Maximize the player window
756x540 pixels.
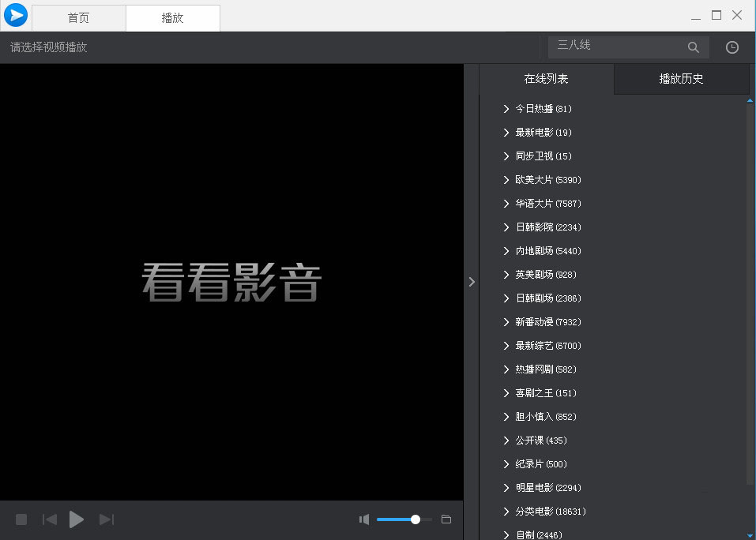717,16
